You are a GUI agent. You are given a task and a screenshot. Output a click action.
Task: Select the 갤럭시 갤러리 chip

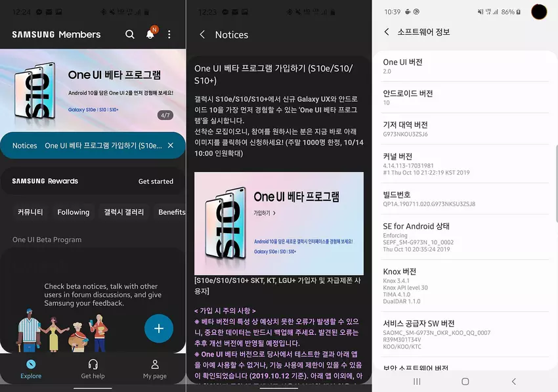123,212
